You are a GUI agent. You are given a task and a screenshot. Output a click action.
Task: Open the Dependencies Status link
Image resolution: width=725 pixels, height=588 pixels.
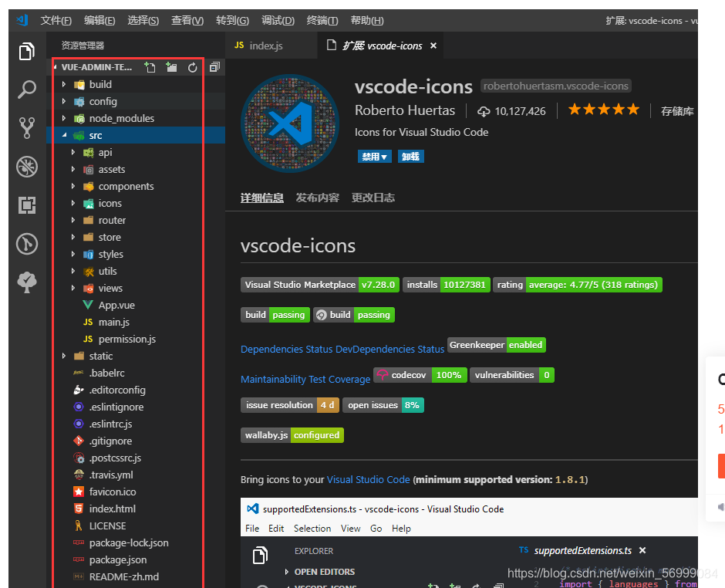pos(286,350)
